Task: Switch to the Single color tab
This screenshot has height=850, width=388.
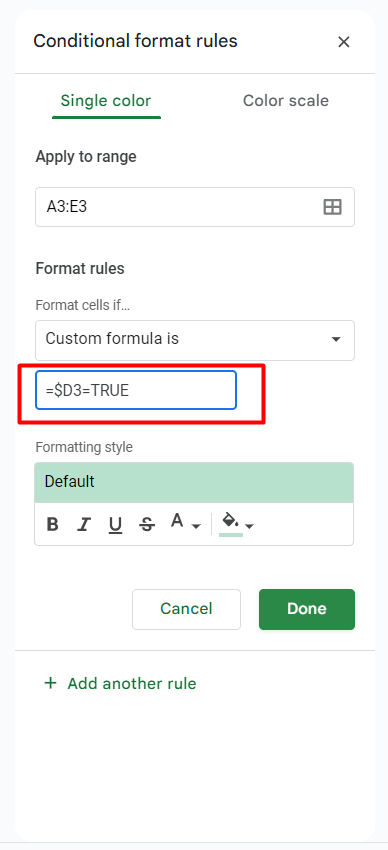Action: click(106, 101)
